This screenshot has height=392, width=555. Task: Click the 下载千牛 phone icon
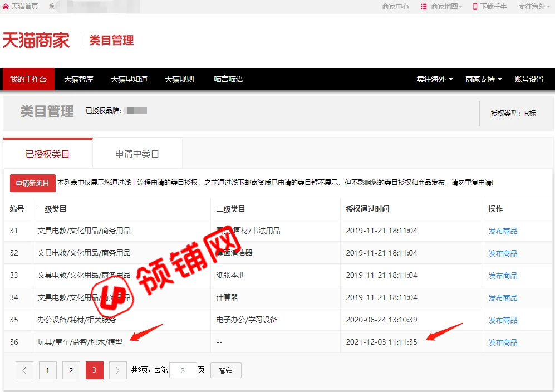click(x=475, y=6)
